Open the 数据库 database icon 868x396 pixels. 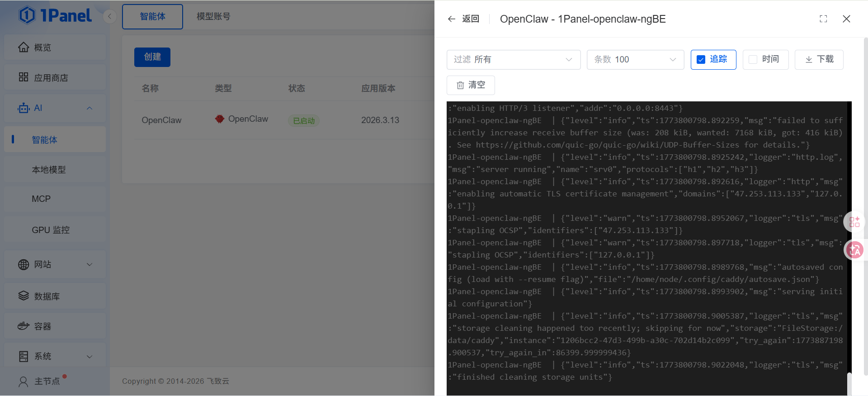coord(24,296)
